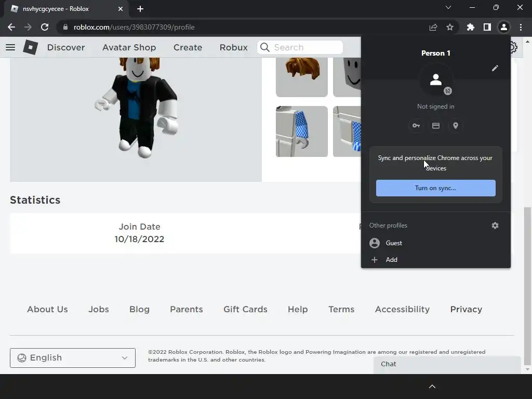Edit Person 1 profile with pencil icon
532x399 pixels.
click(495, 68)
